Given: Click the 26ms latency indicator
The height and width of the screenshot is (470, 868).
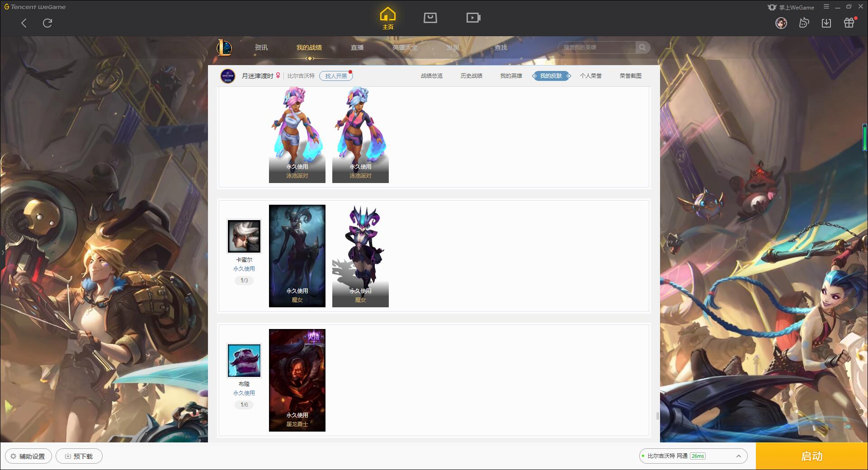Looking at the screenshot, I should click(698, 456).
